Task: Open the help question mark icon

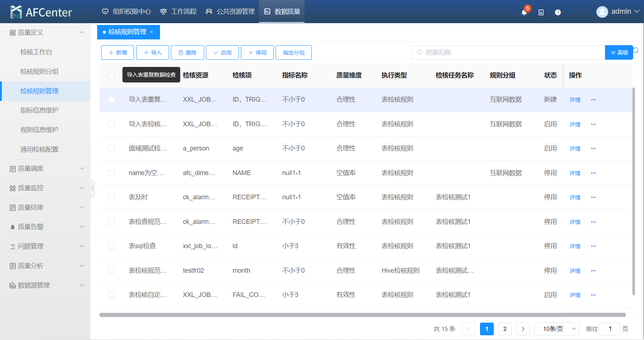Action: [x=558, y=12]
